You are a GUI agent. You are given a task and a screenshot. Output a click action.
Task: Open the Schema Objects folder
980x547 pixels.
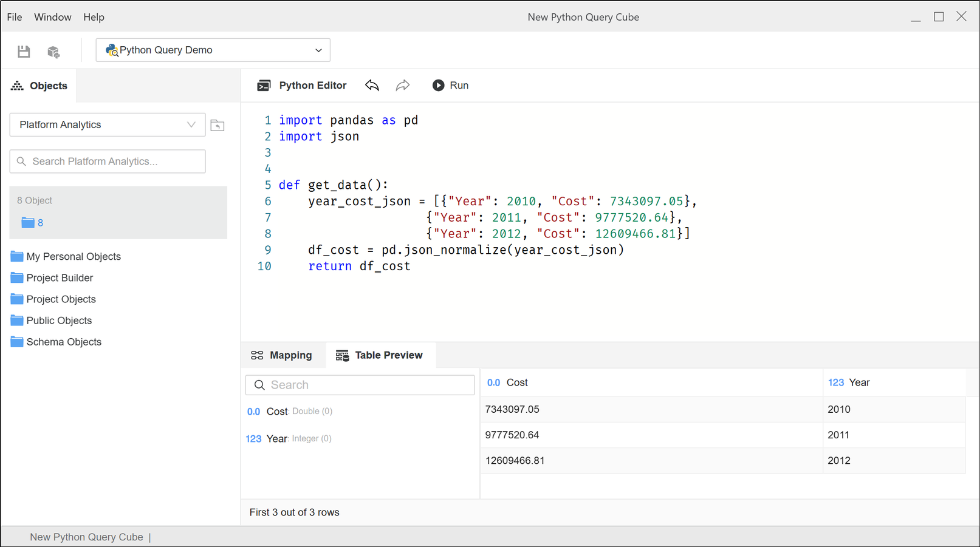[63, 342]
